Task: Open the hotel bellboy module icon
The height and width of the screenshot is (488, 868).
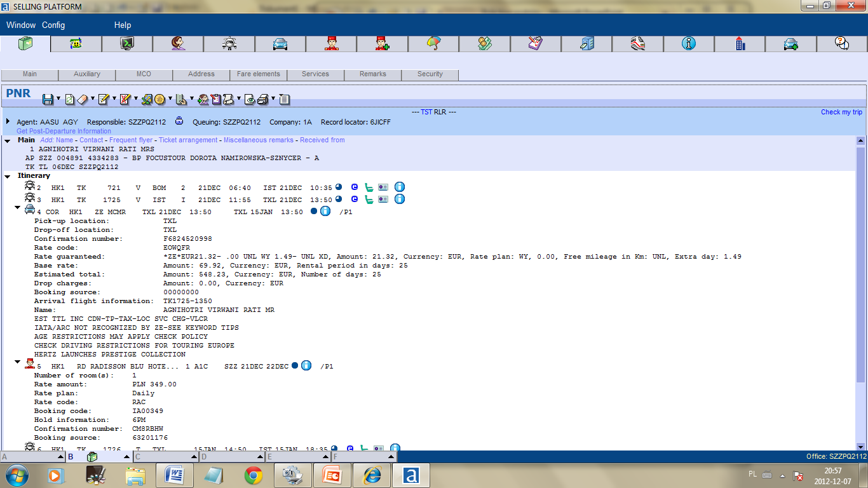Action: pyautogui.click(x=331, y=44)
